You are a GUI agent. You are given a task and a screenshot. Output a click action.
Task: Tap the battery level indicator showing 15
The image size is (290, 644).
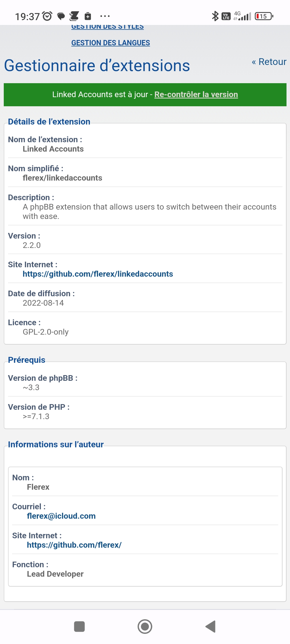point(264,16)
